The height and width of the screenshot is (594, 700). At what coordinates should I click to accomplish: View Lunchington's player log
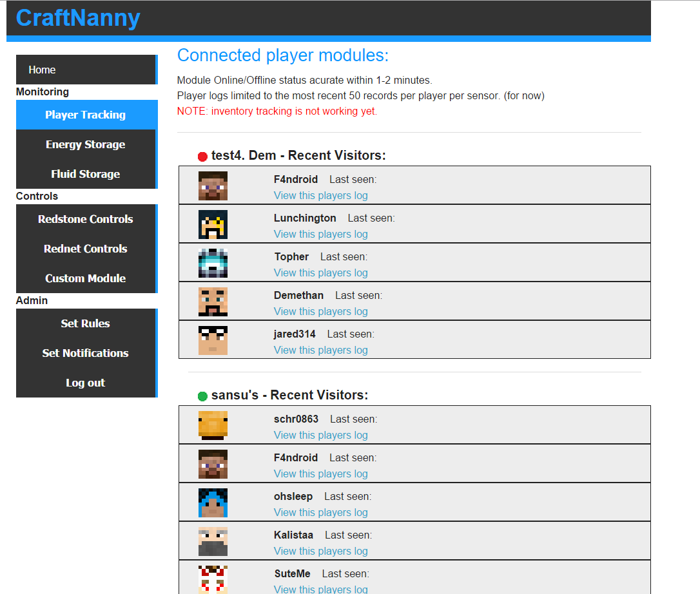click(320, 235)
